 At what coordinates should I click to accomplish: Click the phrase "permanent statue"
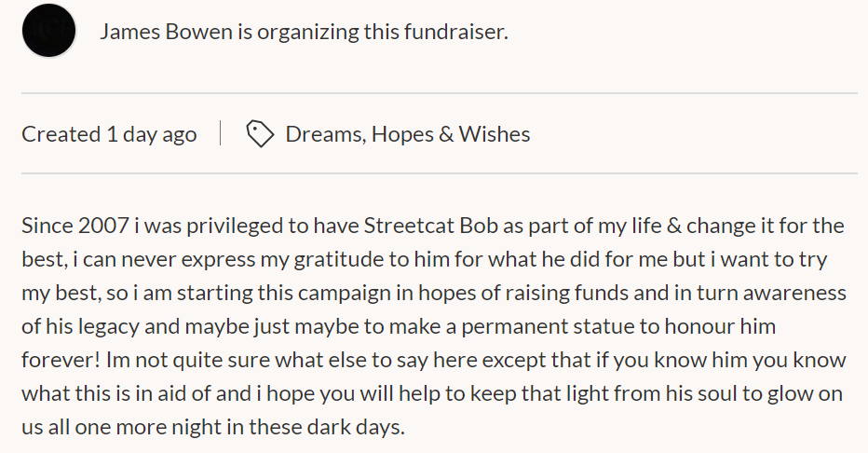pos(548,326)
